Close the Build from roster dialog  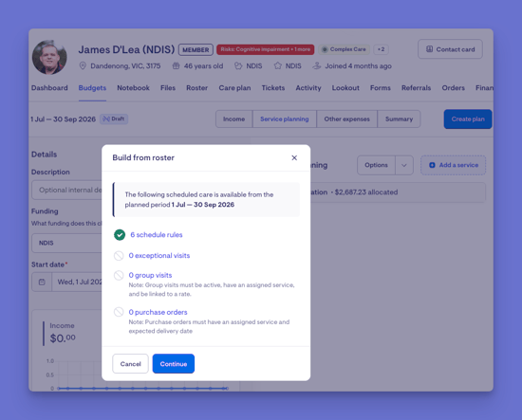(294, 157)
